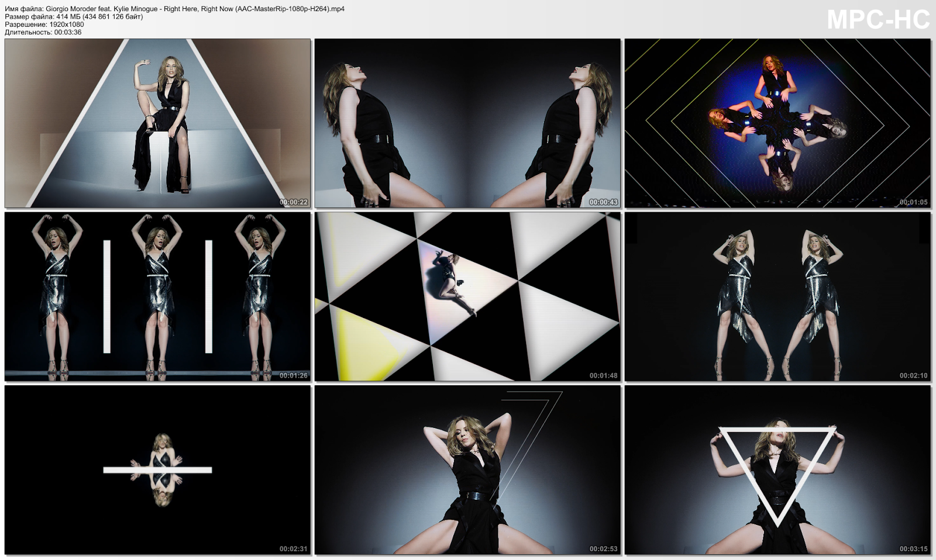936x560 pixels.
Task: Select the three-dancer frame at 00:01:26
Action: click(157, 296)
